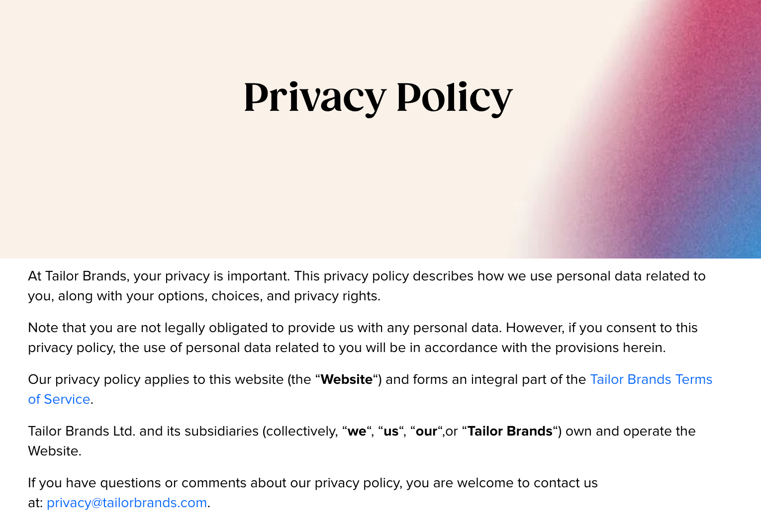Click the bold word "our"
This screenshot has width=761, height=532.
[426, 431]
